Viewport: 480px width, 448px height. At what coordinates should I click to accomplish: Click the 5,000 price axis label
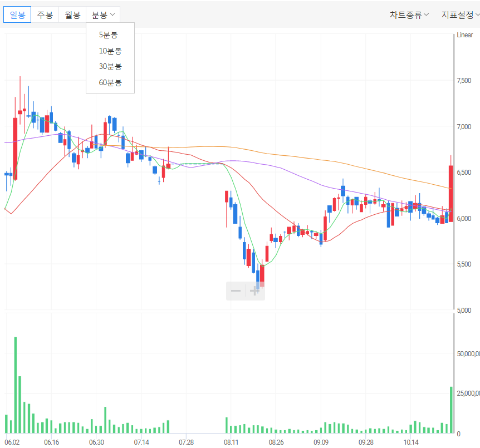point(464,311)
